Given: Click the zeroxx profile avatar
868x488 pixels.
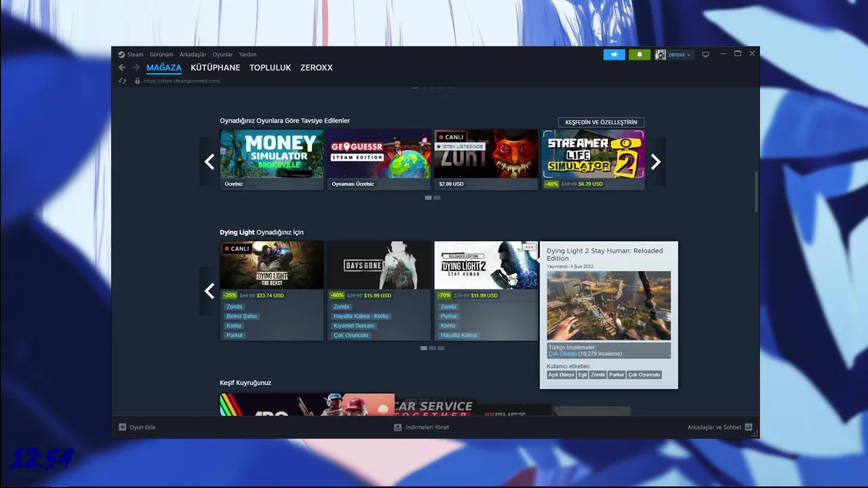Looking at the screenshot, I should [660, 54].
